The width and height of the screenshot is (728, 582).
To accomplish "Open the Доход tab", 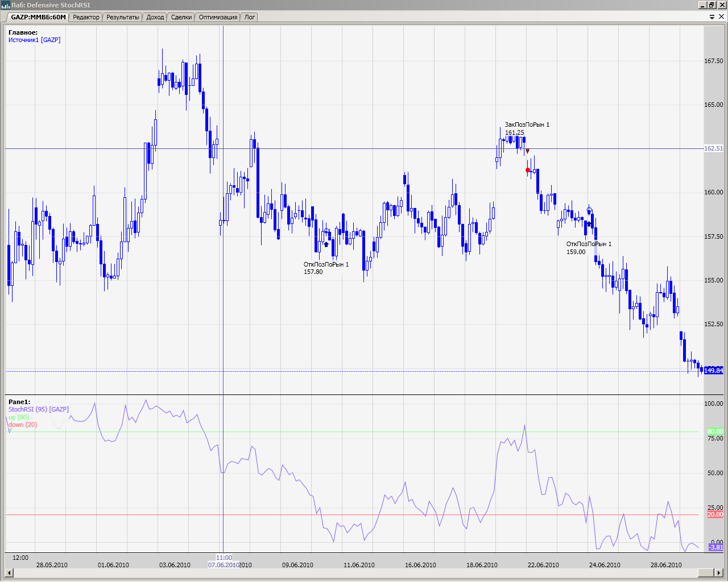I will [155, 17].
